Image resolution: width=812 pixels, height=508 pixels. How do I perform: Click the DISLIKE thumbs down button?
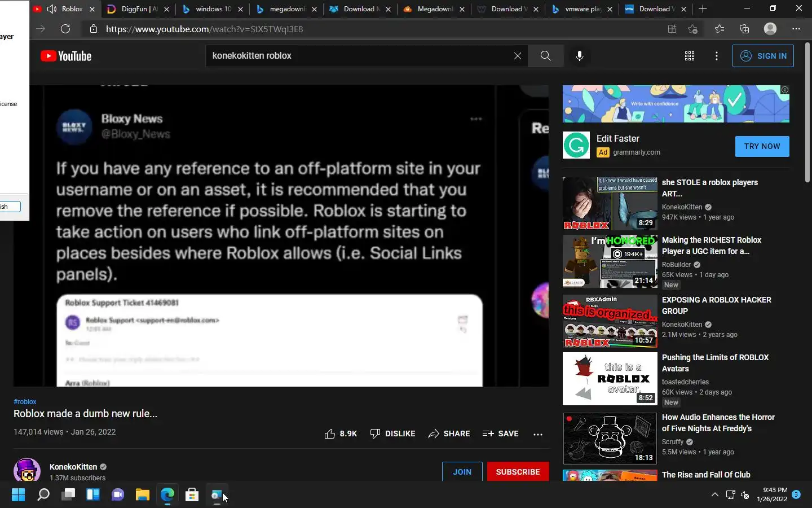pos(392,433)
